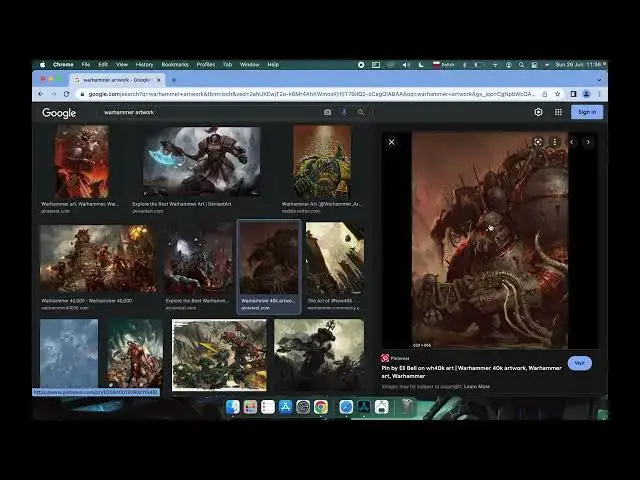Click the volume icon in menu bar

coord(406,64)
